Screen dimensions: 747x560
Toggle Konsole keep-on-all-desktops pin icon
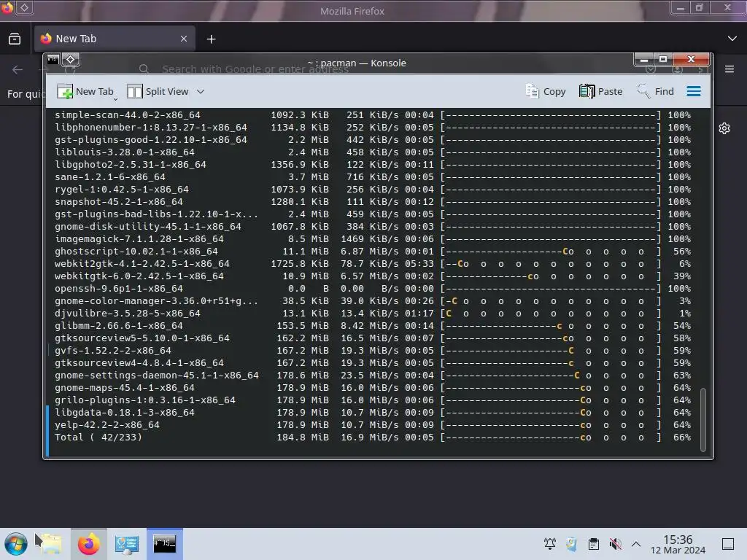(x=70, y=60)
